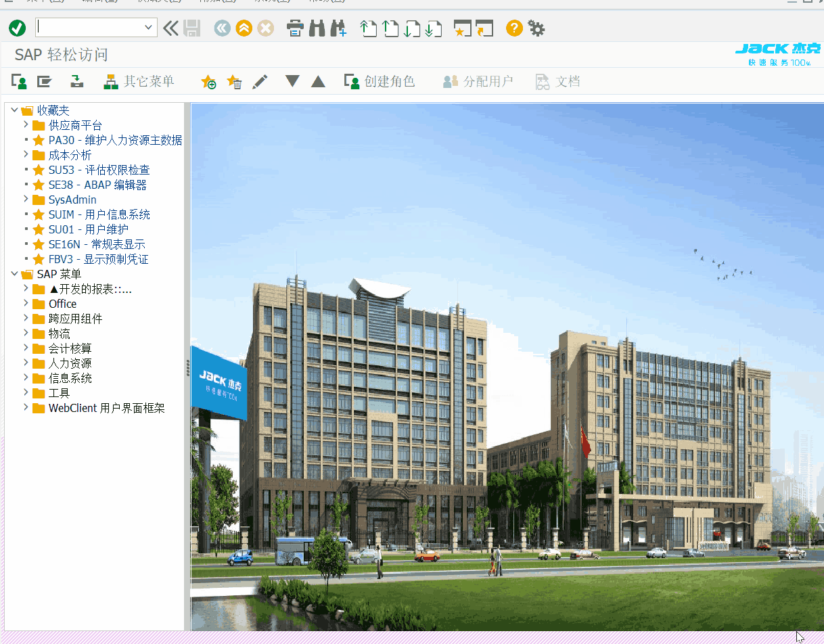Image resolution: width=824 pixels, height=644 pixels.
Task: Click Change favorites pencil icon
Action: click(260, 82)
